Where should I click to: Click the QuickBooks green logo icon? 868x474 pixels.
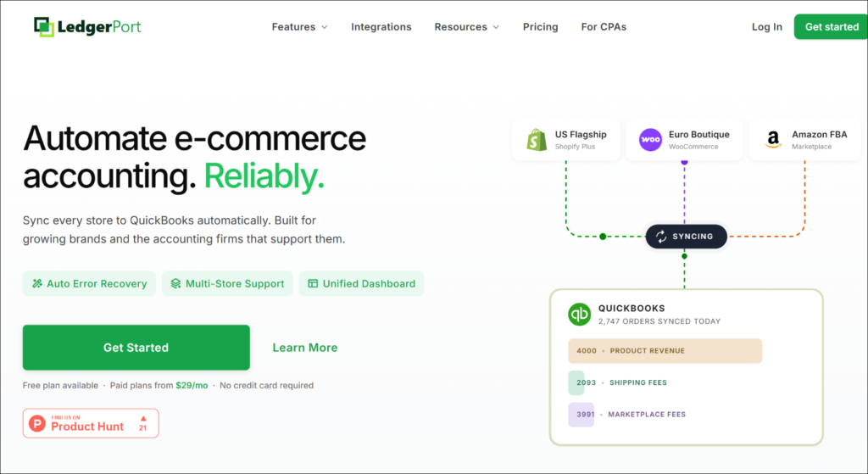tap(580, 314)
